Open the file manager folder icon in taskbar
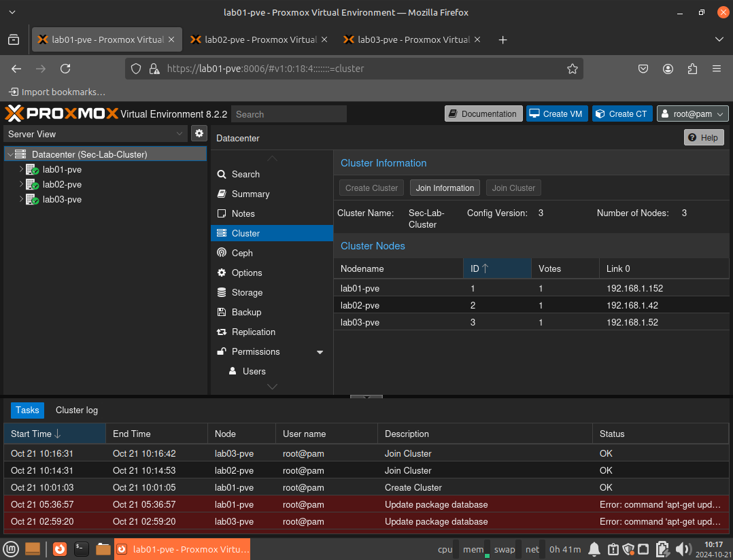 [103, 549]
